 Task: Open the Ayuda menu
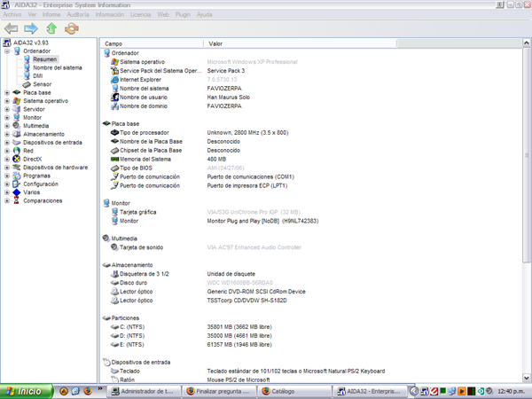204,14
